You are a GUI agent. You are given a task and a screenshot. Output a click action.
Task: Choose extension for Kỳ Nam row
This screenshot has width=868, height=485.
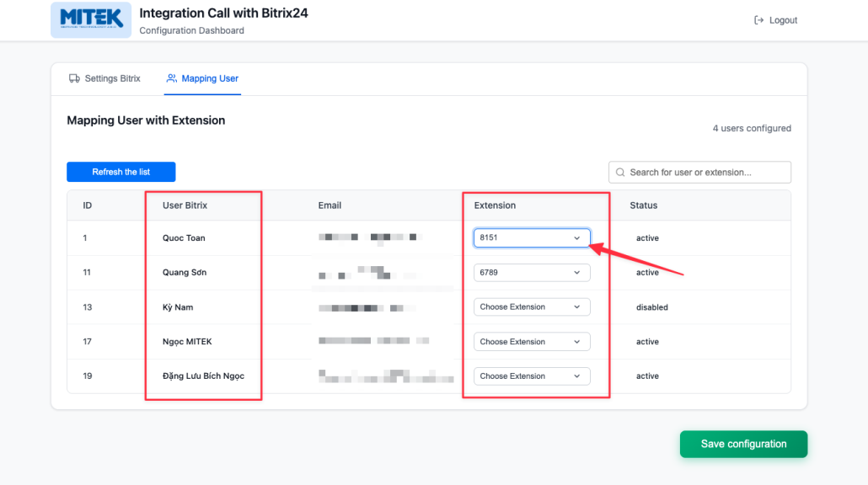(x=532, y=307)
